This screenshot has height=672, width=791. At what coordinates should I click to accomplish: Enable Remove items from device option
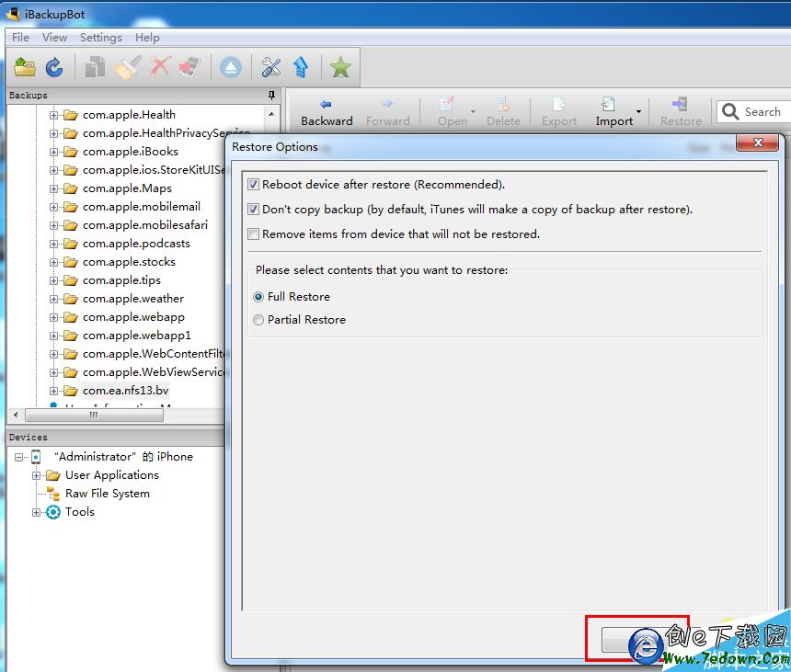pyautogui.click(x=254, y=234)
